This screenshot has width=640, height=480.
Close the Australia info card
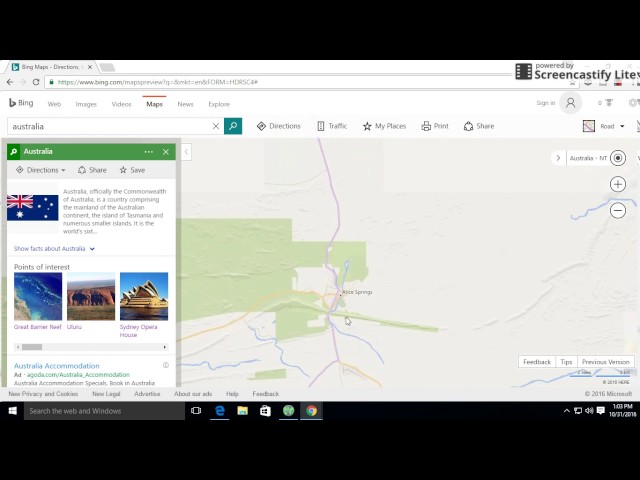point(166,152)
